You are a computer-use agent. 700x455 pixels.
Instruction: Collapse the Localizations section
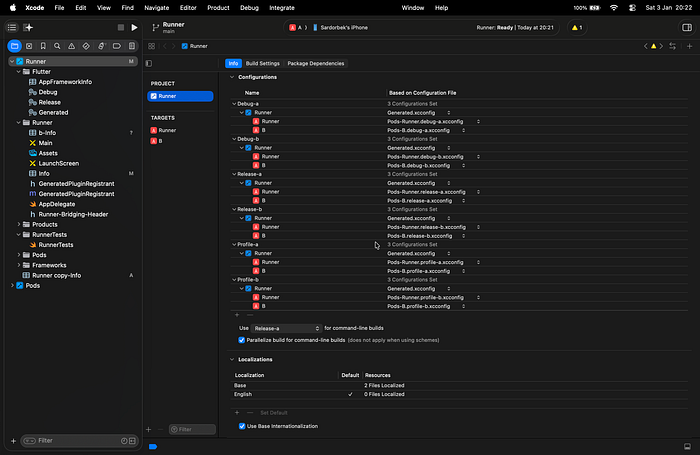(x=232, y=359)
